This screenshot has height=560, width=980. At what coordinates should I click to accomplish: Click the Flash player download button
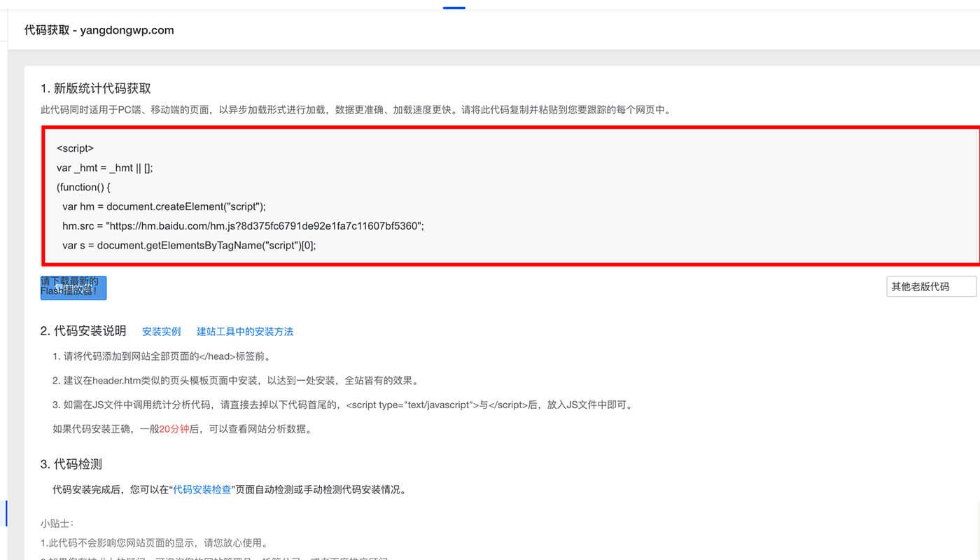73,287
